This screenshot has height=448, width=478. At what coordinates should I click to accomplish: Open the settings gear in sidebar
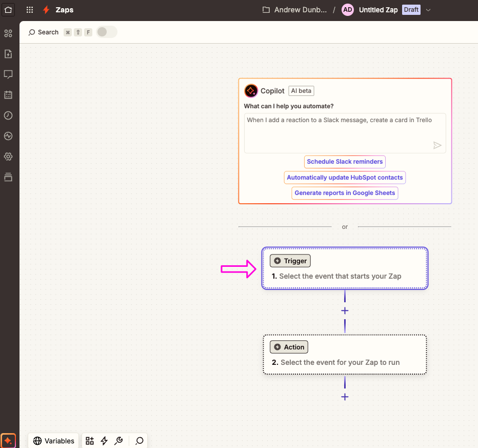tap(8, 157)
